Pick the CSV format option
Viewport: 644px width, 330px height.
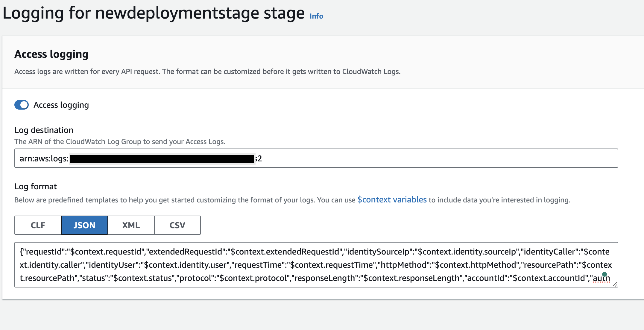pos(177,225)
